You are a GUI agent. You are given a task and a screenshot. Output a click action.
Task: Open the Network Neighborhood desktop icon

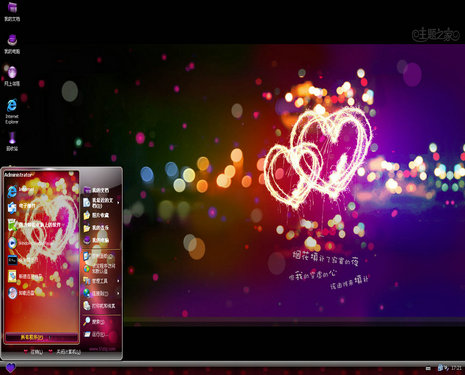12,76
